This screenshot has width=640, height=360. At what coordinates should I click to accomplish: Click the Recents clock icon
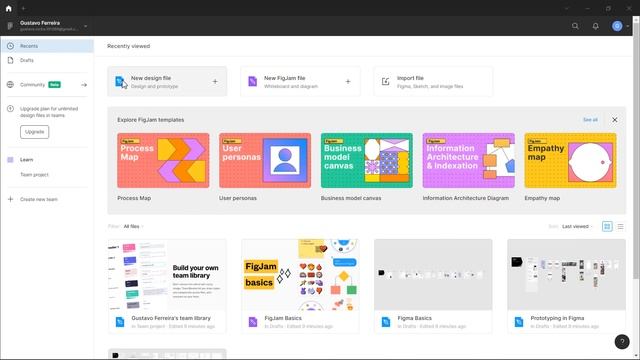coord(11,46)
